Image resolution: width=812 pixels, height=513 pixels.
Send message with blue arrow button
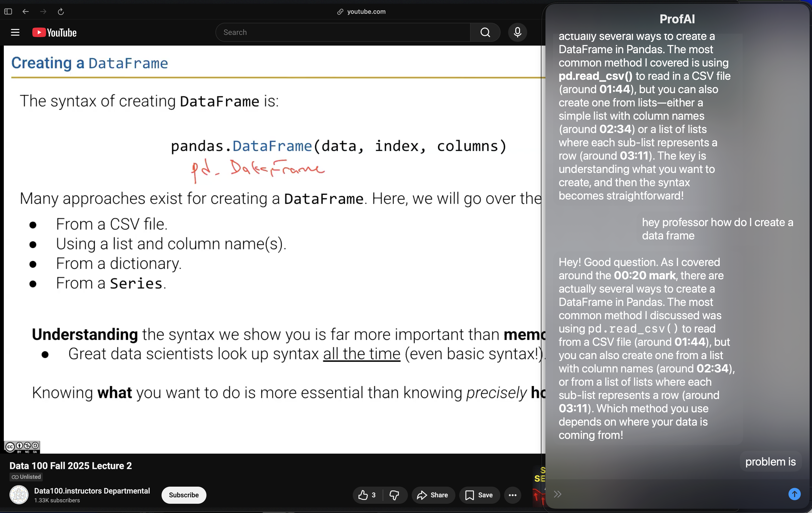[x=794, y=494]
